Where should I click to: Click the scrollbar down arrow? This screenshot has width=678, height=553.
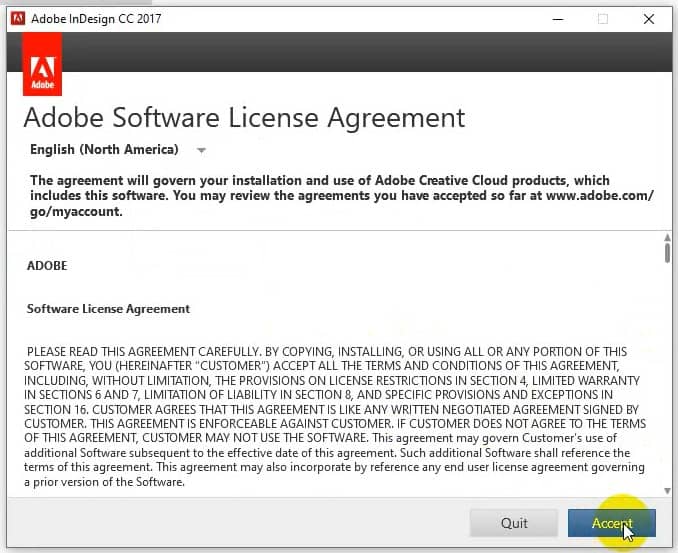coord(667,490)
